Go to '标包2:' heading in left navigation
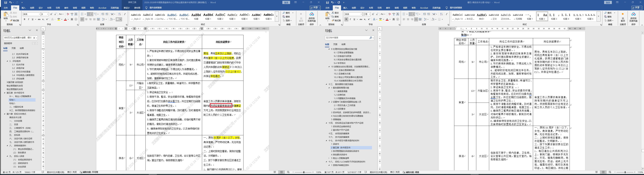 click(13, 103)
